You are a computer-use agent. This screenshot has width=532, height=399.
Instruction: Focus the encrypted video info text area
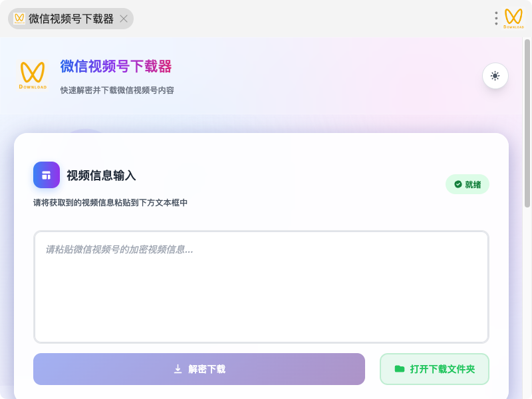click(x=261, y=287)
